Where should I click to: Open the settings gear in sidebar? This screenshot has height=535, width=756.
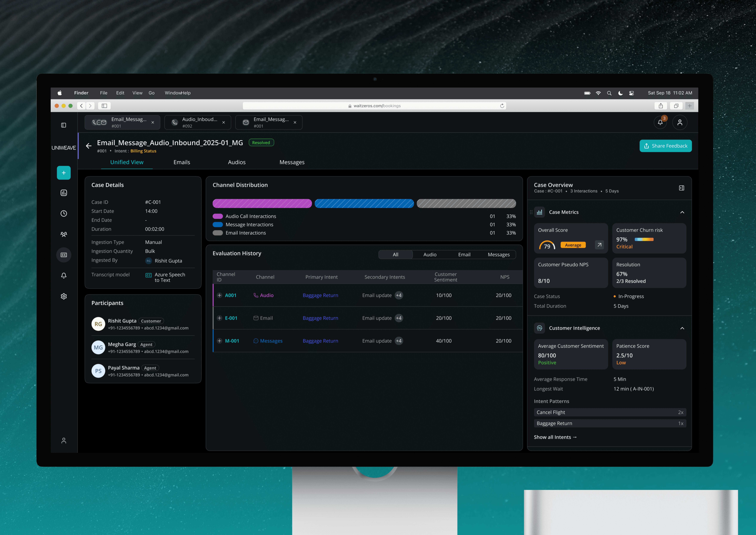coord(64,296)
